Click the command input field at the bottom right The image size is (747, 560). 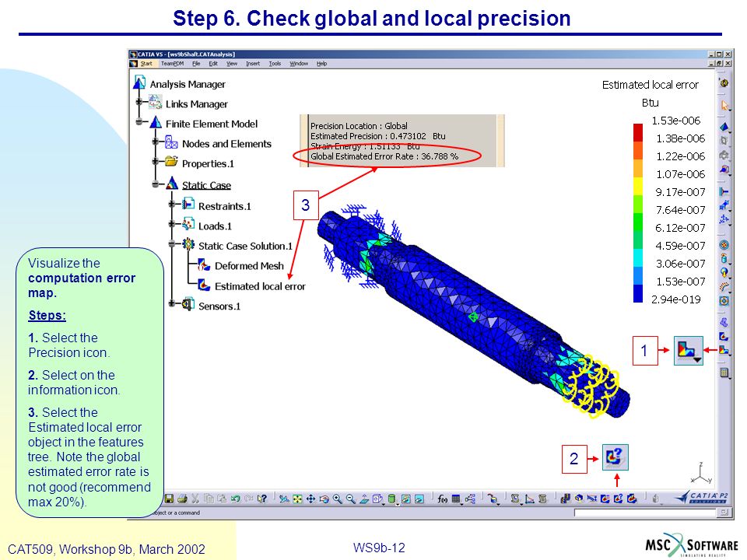tap(647, 513)
